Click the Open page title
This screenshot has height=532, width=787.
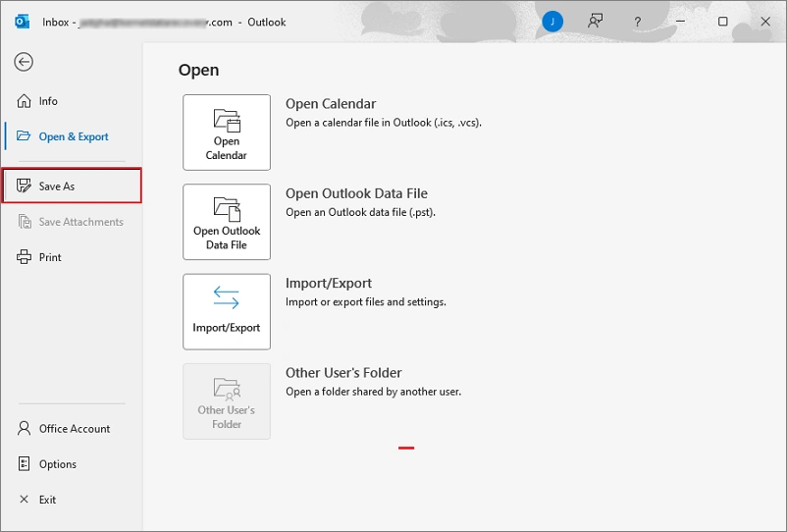coord(199,71)
